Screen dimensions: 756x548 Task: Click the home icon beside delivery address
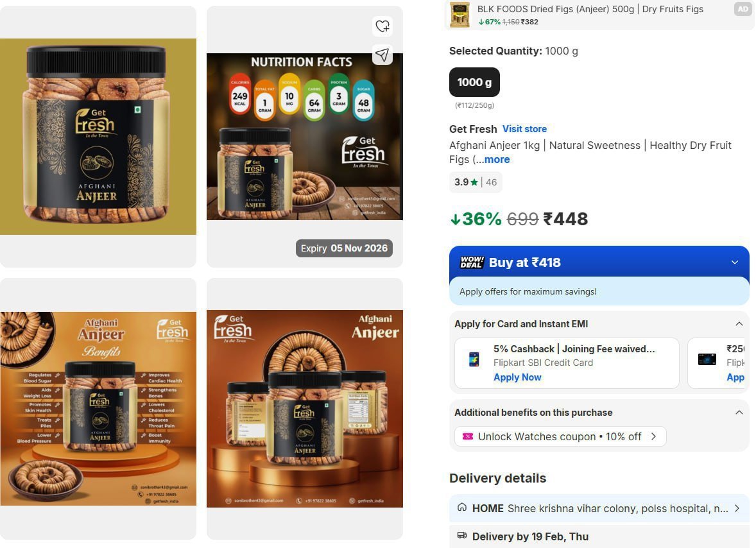(462, 508)
